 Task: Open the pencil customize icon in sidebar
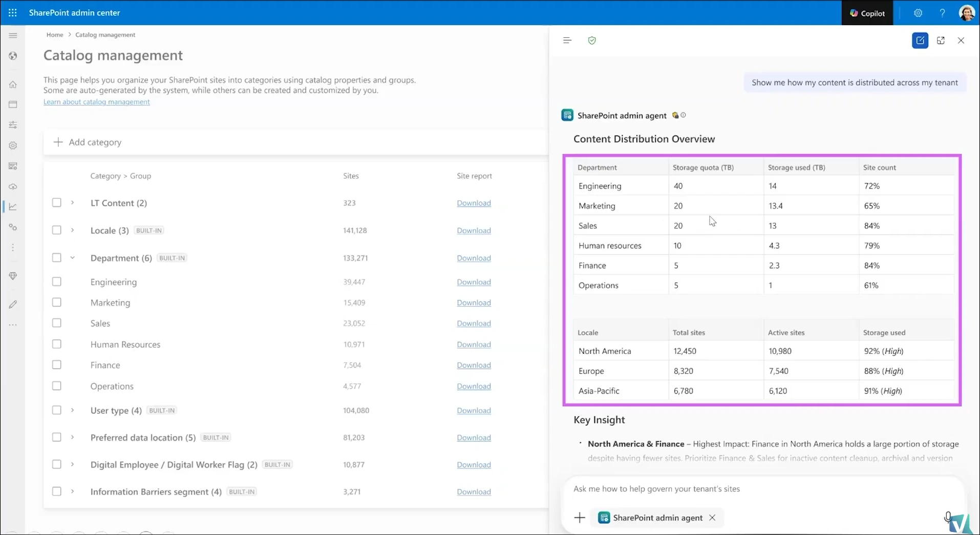pos(13,304)
